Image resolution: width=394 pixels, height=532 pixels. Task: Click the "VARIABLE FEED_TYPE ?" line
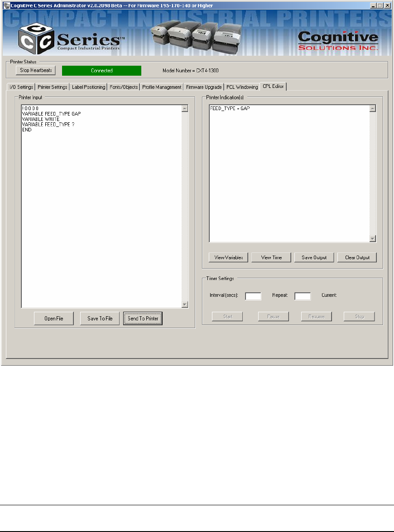(x=48, y=125)
